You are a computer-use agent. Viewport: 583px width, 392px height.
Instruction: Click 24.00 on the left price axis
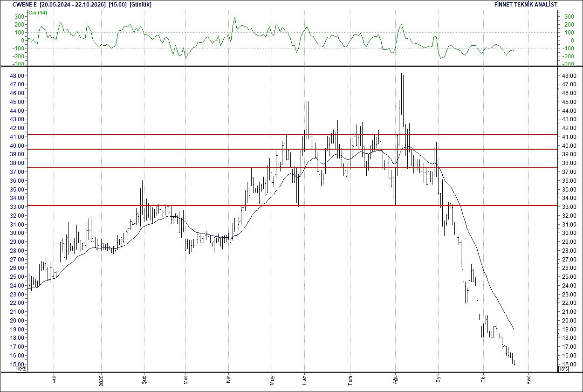pos(16,285)
